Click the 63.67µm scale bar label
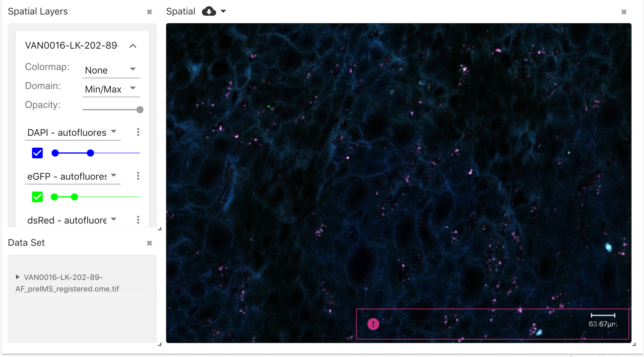644x357 pixels. [x=603, y=324]
